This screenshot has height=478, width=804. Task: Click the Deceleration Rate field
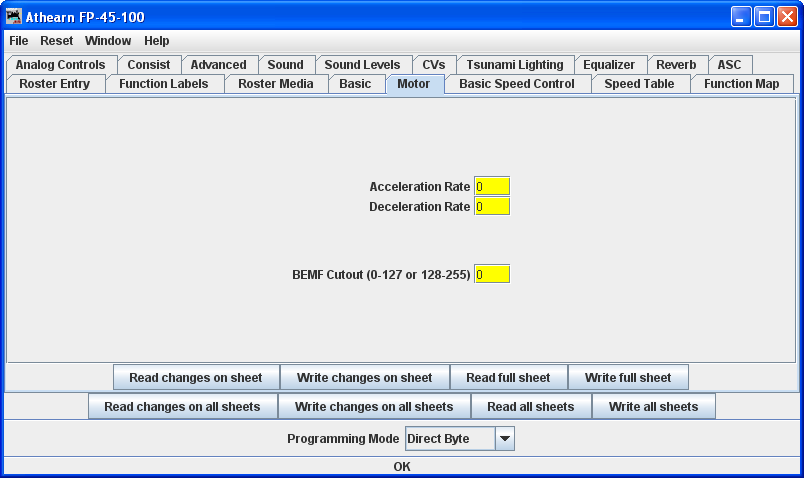pyautogui.click(x=491, y=206)
